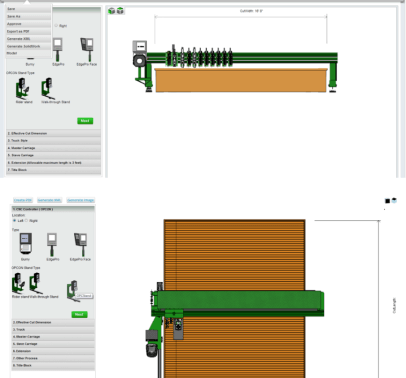Viewport: 406px width, 378px height.
Task: Click the first green cube view icon
Action: point(112,11)
